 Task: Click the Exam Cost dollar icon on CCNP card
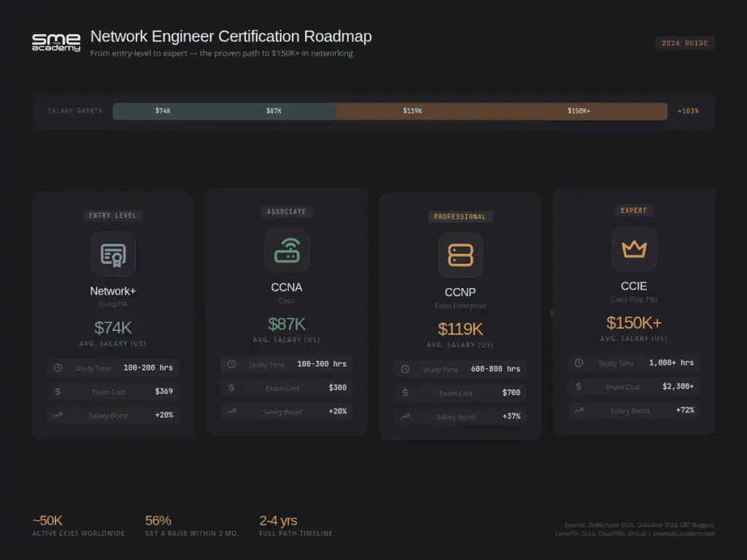404,393
